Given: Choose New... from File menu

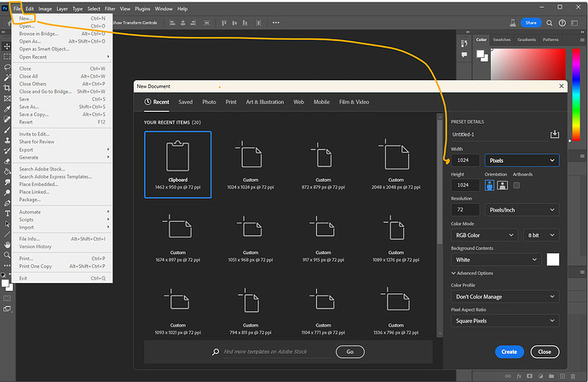Looking at the screenshot, I should coord(62,18).
